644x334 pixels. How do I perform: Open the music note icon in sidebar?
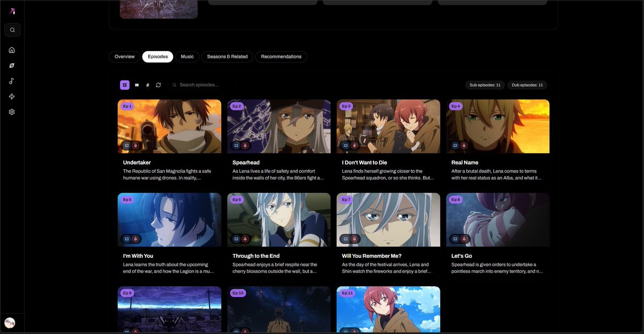click(12, 81)
